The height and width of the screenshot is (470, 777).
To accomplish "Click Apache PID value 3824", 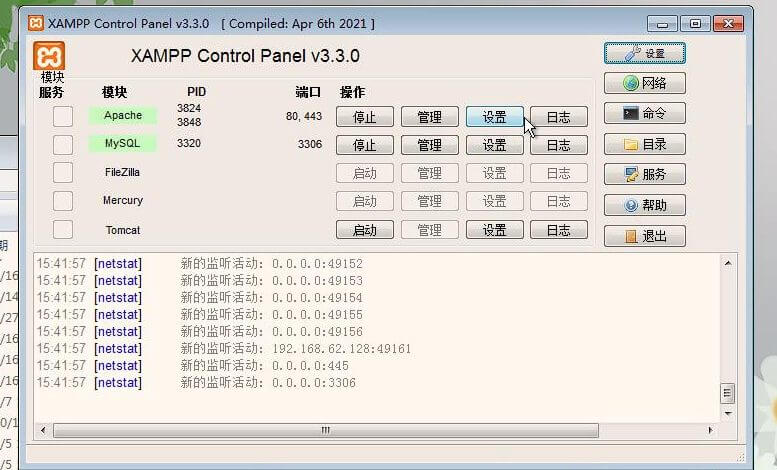I will click(x=189, y=108).
